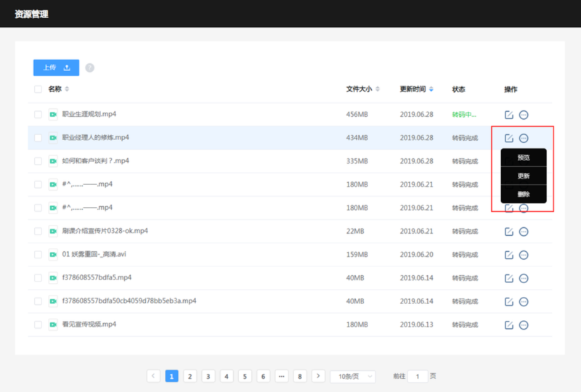Image resolution: width=581 pixels, height=392 pixels.
Task: Click the edit icon for 职业经理人的修炼.mp4
Action: 509,138
